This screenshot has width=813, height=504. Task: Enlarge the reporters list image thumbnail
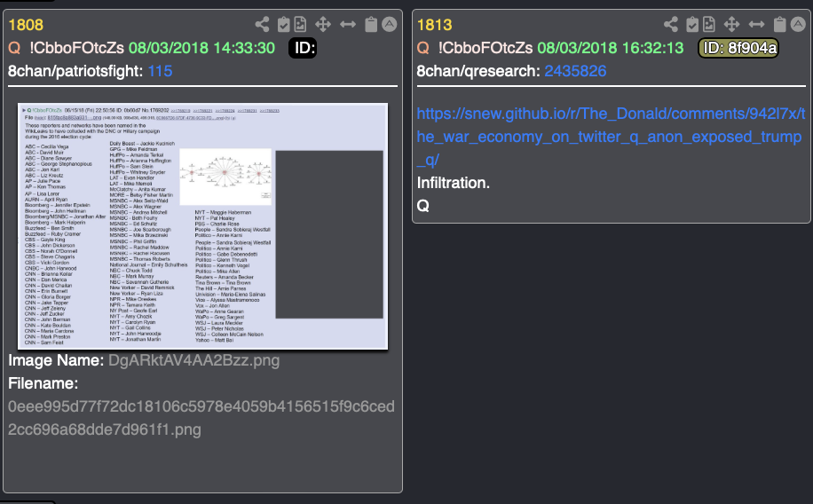pos(202,226)
